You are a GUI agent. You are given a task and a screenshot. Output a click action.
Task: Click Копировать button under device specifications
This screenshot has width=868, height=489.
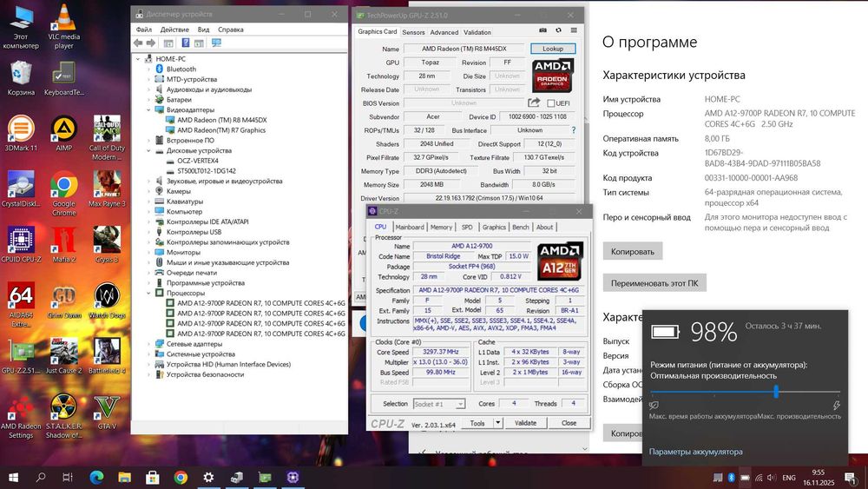pyautogui.click(x=632, y=251)
